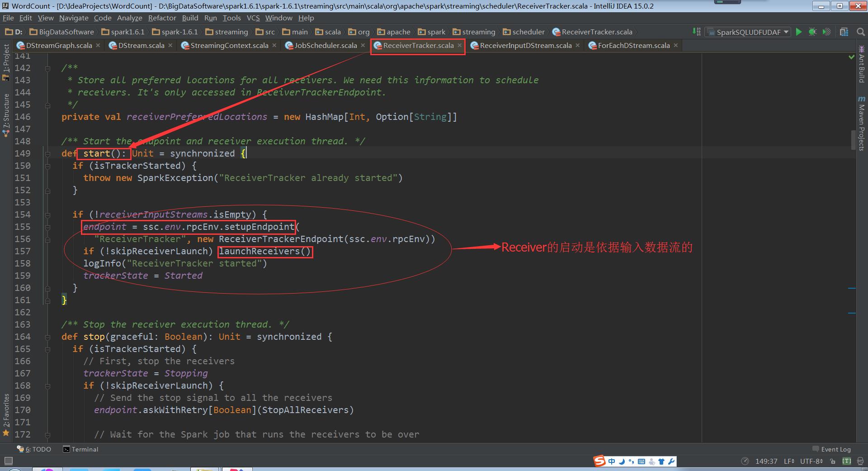Click the launchReceivers() call on line 157
868x471 pixels.
pyautogui.click(x=265, y=251)
